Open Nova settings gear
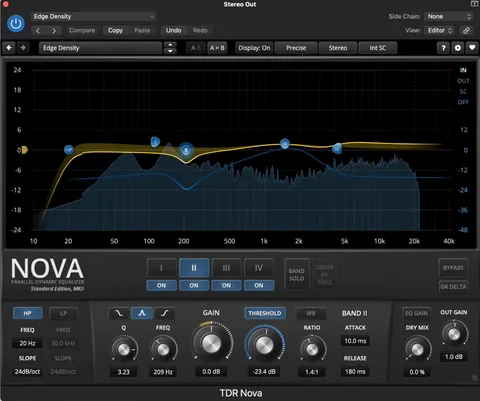Image resolution: width=480 pixels, height=401 pixels. click(458, 48)
